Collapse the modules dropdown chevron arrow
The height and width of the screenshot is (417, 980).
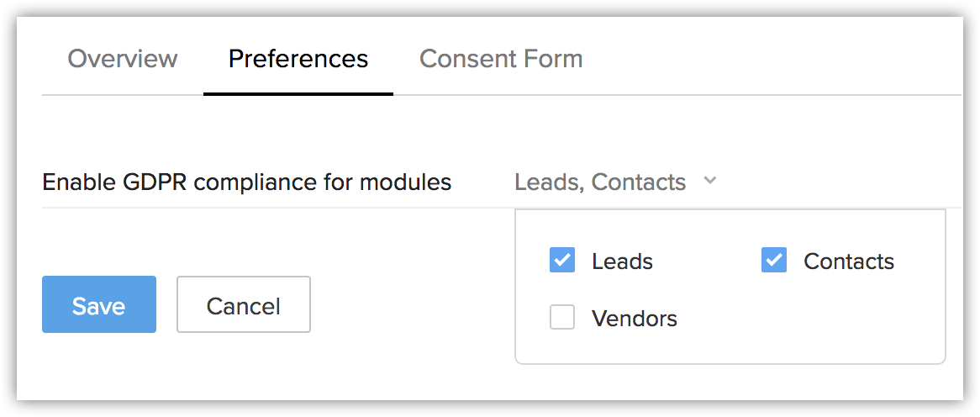709,181
